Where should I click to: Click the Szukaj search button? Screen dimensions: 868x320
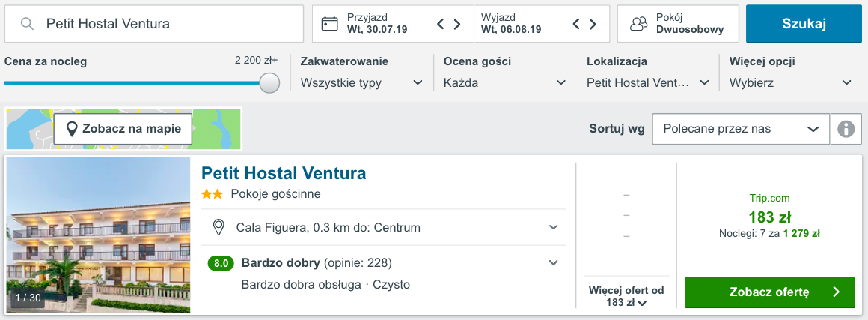click(804, 24)
